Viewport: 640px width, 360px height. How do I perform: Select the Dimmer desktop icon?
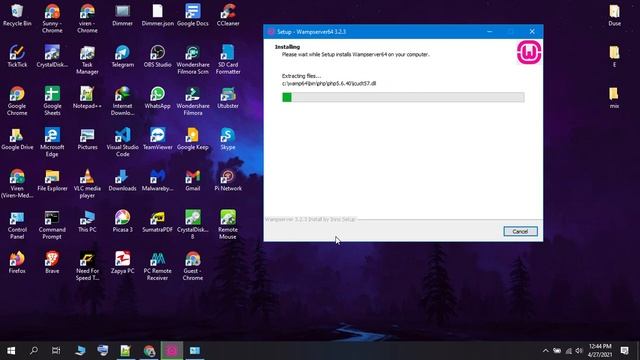pos(122,16)
